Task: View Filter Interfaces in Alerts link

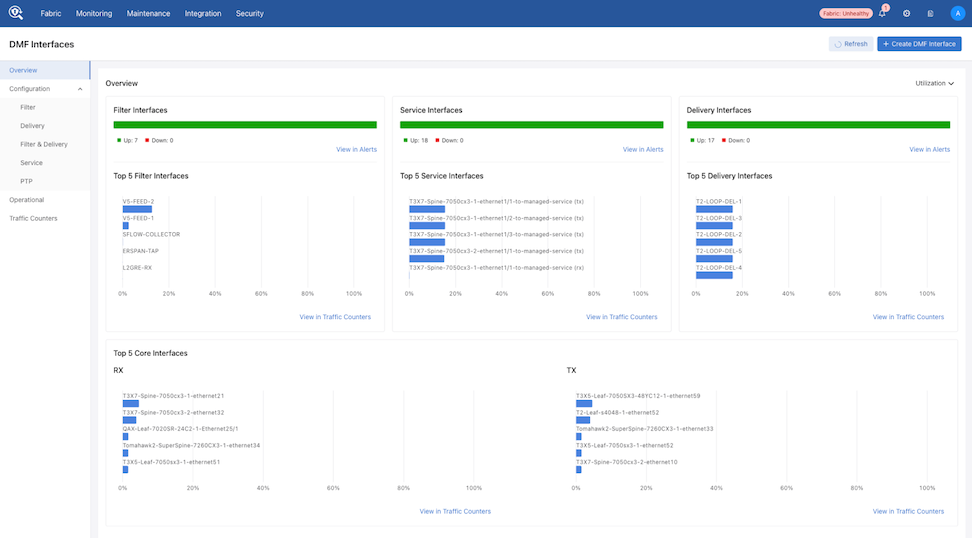Action: click(x=356, y=150)
